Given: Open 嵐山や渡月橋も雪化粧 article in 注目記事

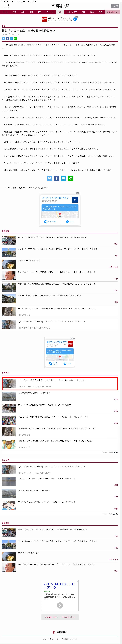Looking at the screenshot, I should click(x=34, y=490).
